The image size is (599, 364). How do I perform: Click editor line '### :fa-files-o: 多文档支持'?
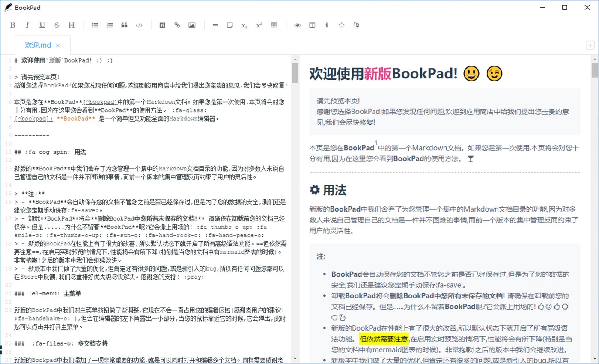click(x=61, y=343)
